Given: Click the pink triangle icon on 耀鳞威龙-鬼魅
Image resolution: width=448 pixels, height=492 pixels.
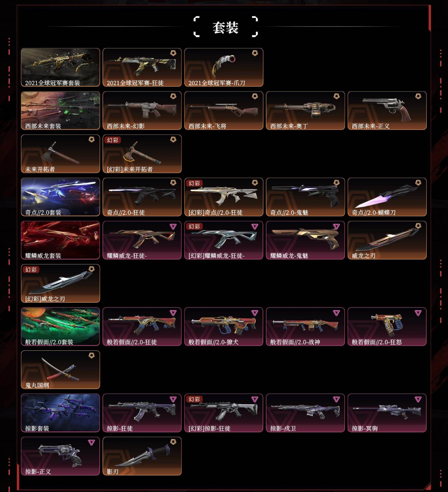Looking at the screenshot, I should tap(337, 226).
